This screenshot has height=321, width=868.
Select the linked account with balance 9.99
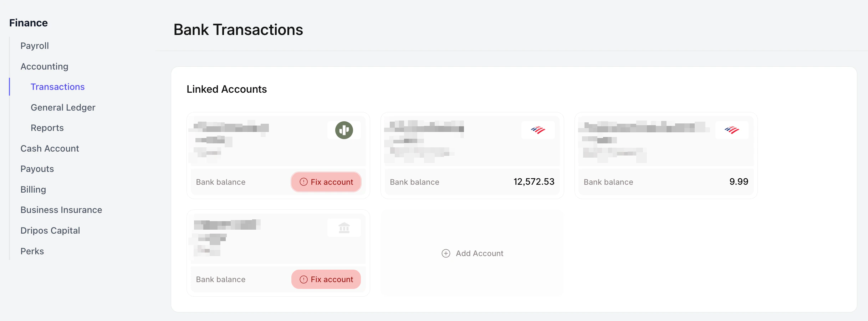click(x=666, y=156)
